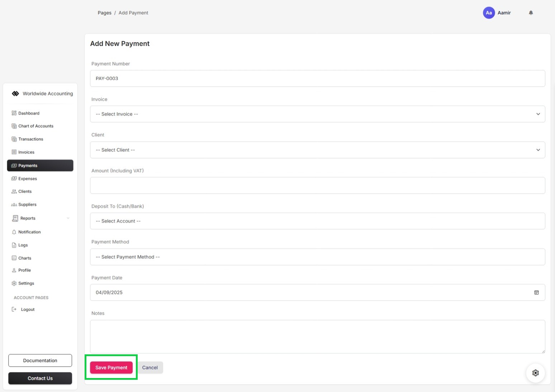Select the Expenses icon

point(14,178)
